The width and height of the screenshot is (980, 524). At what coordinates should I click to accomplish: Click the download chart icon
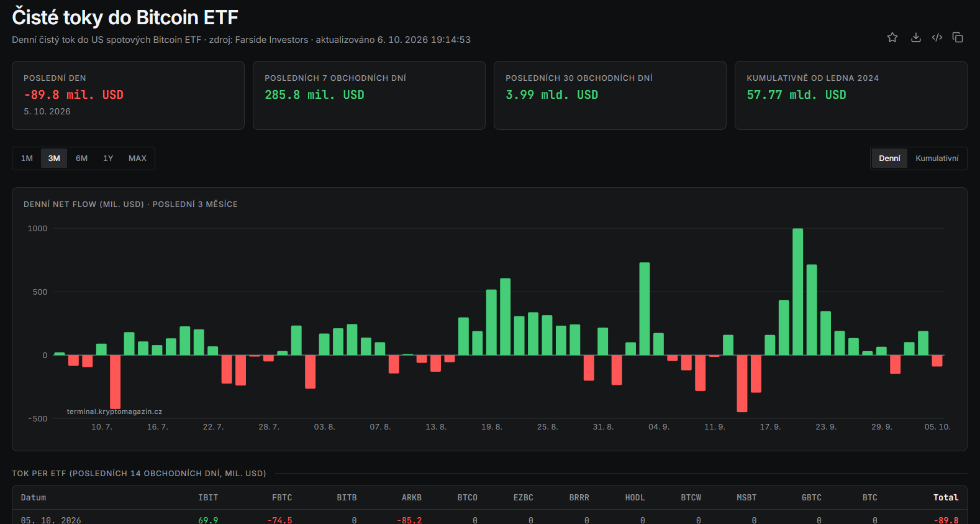[x=916, y=37]
